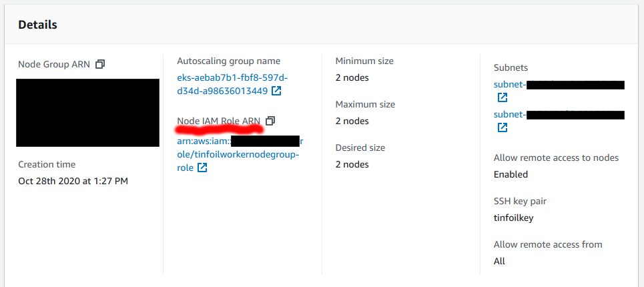Open second subnet external link icon
Viewport: 644px width, 287px height.
click(503, 127)
